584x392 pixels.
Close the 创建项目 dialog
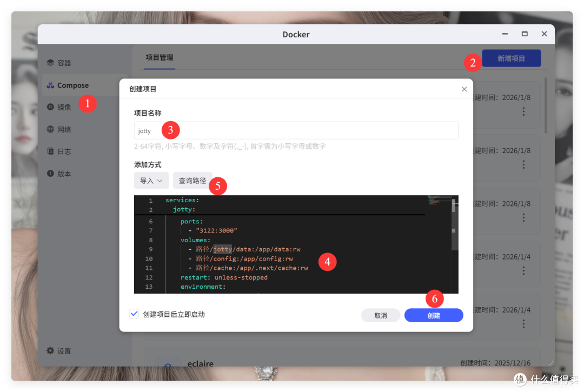464,89
